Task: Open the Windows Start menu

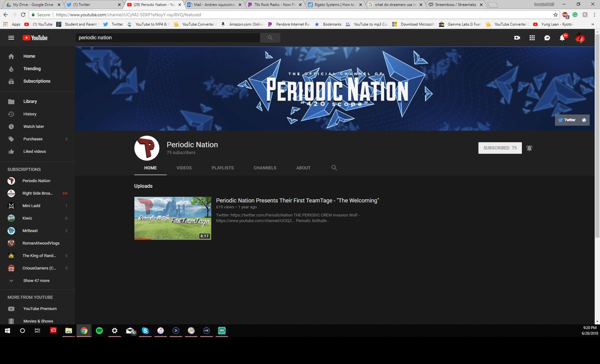Action: 7,331
